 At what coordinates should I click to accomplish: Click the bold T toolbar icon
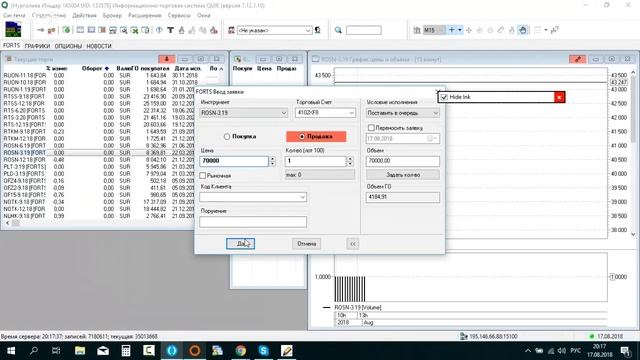pos(170,30)
